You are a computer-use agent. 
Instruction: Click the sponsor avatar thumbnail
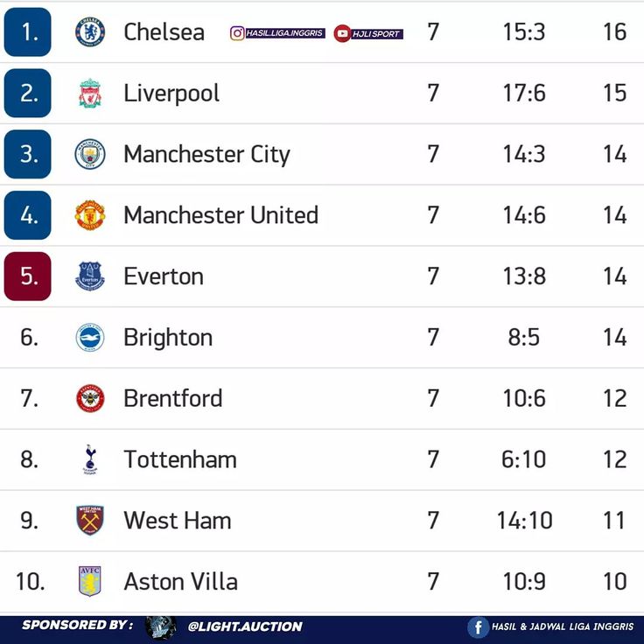161,627
